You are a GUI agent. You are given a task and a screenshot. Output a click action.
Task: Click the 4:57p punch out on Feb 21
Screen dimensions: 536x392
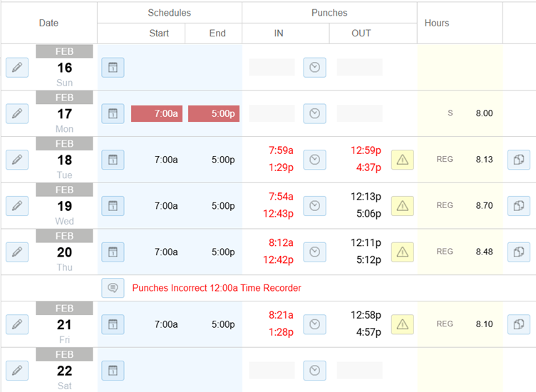pos(368,332)
